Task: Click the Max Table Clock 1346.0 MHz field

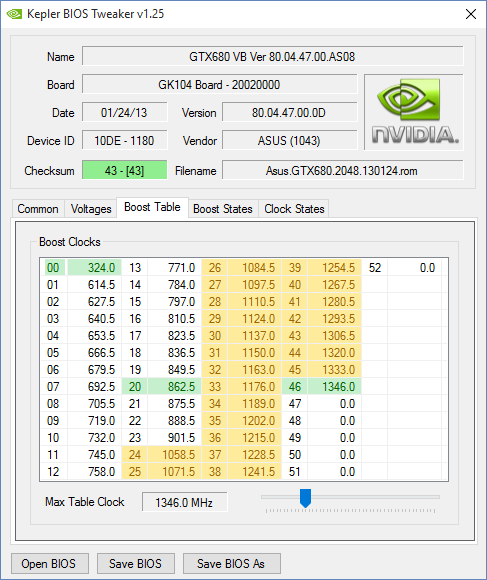Action: 184,502
